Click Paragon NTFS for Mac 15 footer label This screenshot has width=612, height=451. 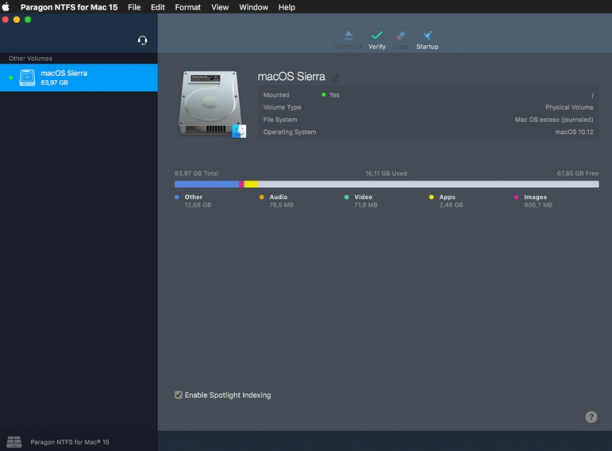[x=70, y=442]
